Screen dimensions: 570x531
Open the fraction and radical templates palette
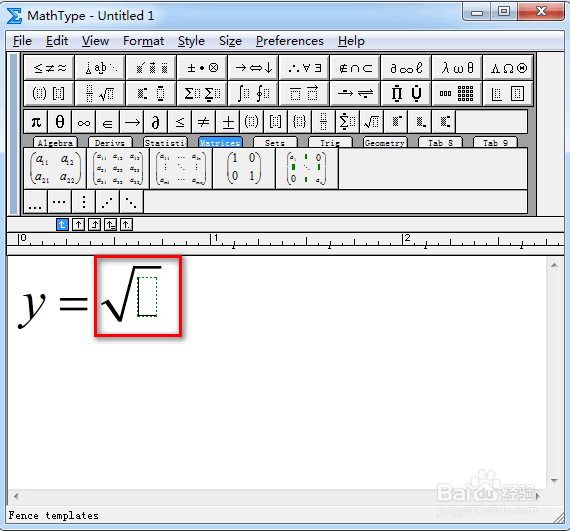(x=100, y=93)
